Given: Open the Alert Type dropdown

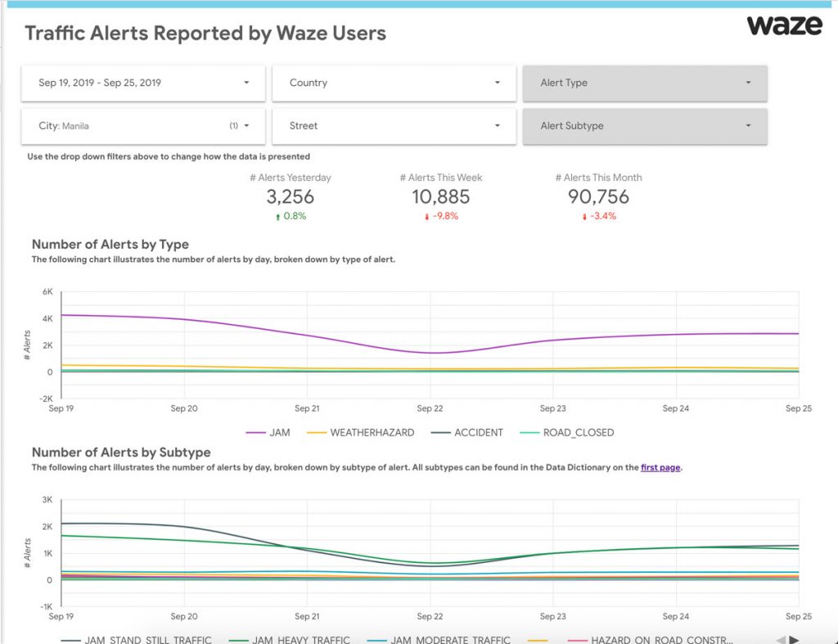Looking at the screenshot, I should [645, 83].
